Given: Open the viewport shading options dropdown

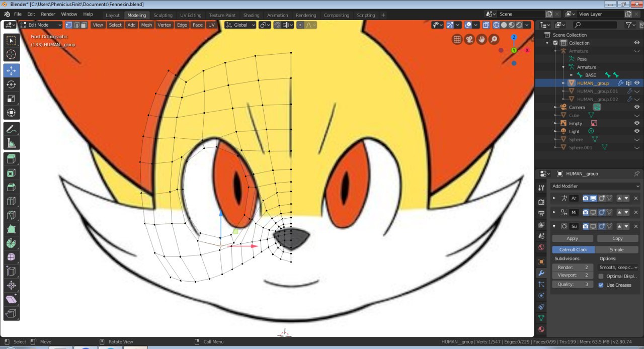Looking at the screenshot, I should click(528, 25).
